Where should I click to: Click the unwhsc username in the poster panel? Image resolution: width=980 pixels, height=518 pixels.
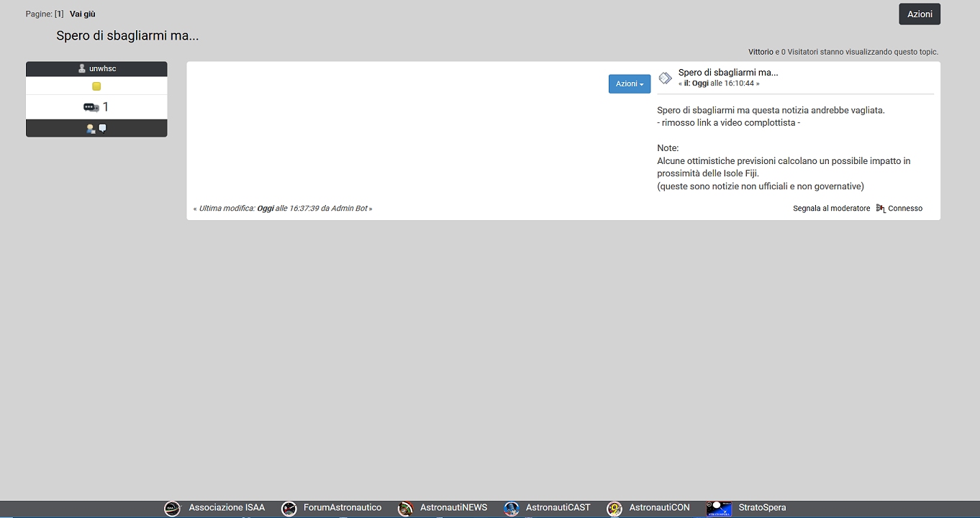pyautogui.click(x=102, y=68)
